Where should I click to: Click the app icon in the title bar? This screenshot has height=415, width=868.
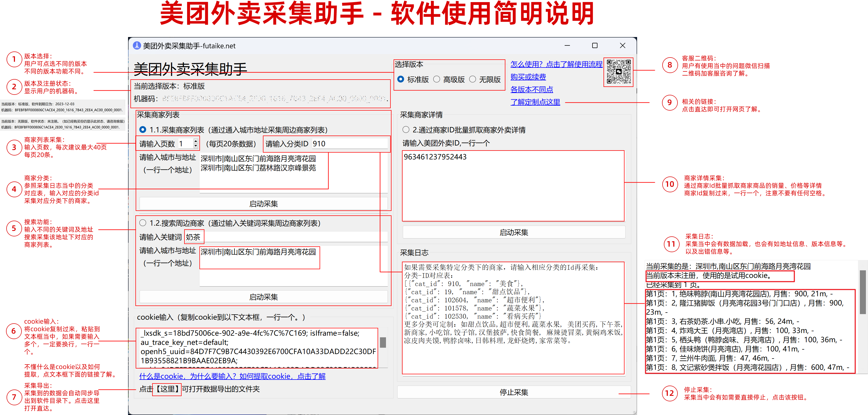point(136,45)
